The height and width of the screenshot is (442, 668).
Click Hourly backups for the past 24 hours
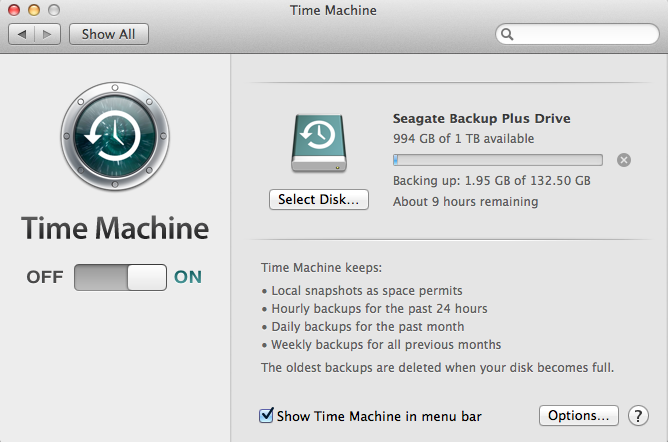pyautogui.click(x=374, y=308)
